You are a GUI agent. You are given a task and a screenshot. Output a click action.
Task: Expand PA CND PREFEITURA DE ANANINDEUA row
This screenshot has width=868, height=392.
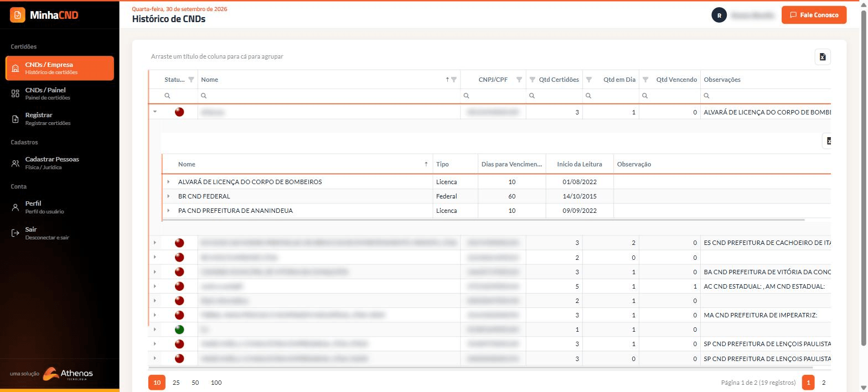point(168,211)
